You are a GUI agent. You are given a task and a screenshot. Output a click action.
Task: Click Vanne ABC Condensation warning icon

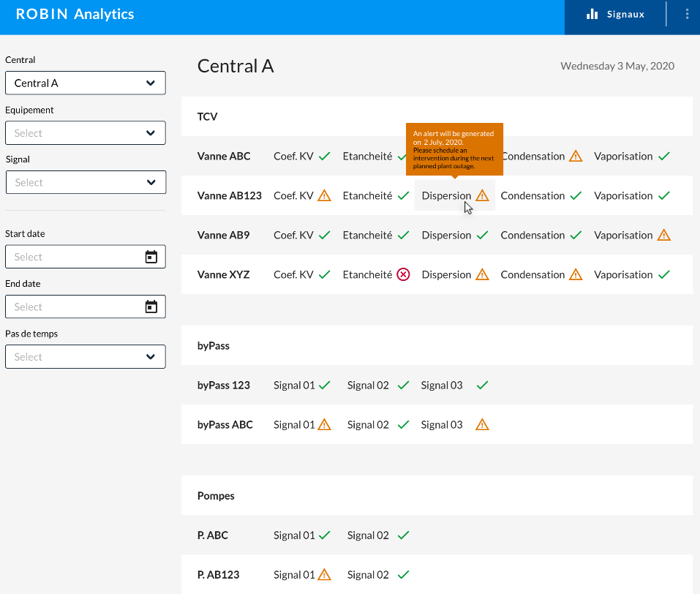(576, 157)
